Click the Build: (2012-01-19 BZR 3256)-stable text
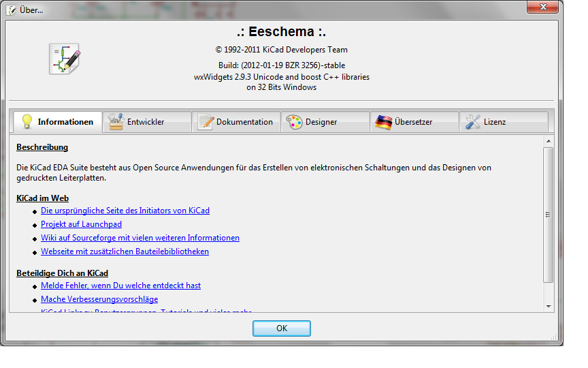Screen dimensions: 588x368 [x=282, y=65]
